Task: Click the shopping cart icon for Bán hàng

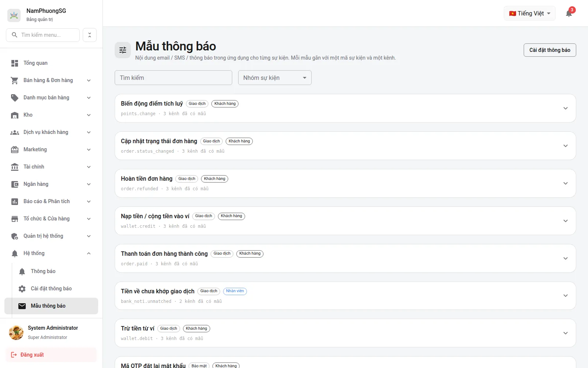Action: (x=15, y=81)
